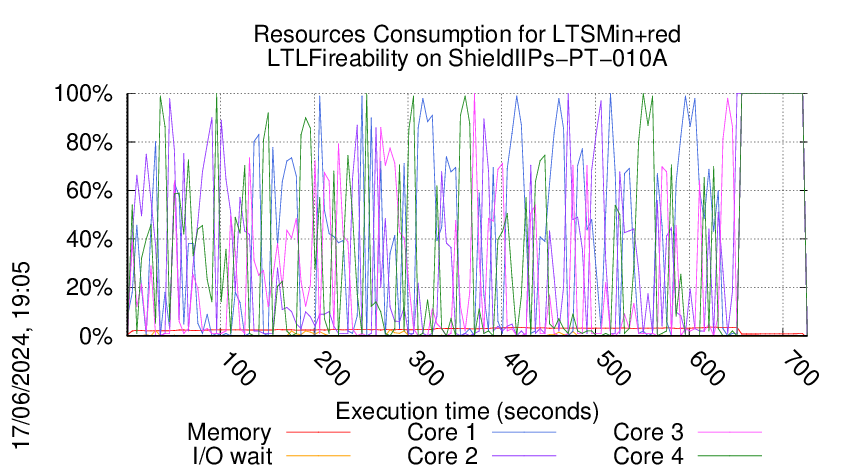This screenshot has height=475, width=850.
Task: Click the 0% y-axis label
Action: point(95,336)
